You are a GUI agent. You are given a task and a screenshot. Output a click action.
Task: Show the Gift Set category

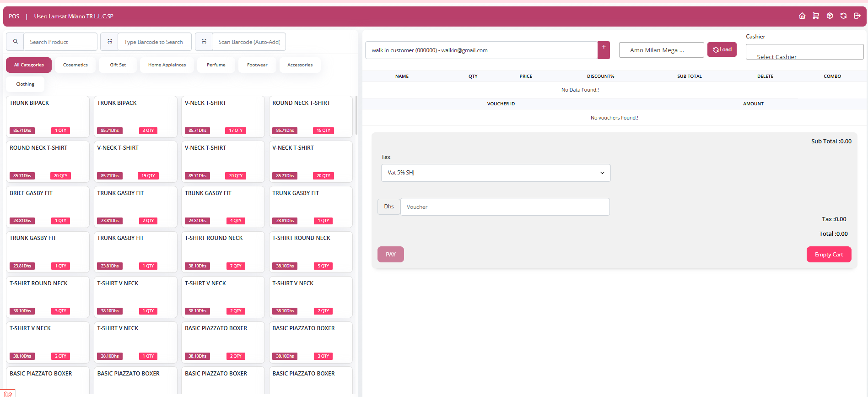pyautogui.click(x=118, y=65)
